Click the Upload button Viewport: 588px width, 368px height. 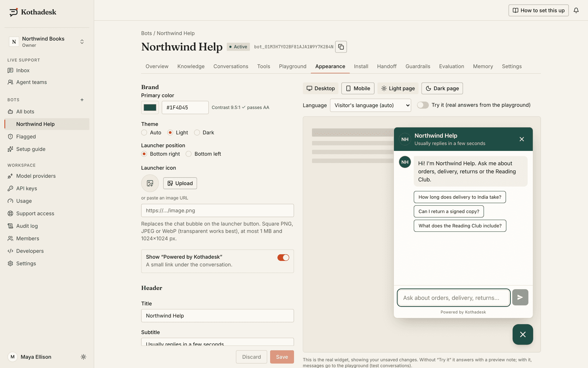coord(180,183)
